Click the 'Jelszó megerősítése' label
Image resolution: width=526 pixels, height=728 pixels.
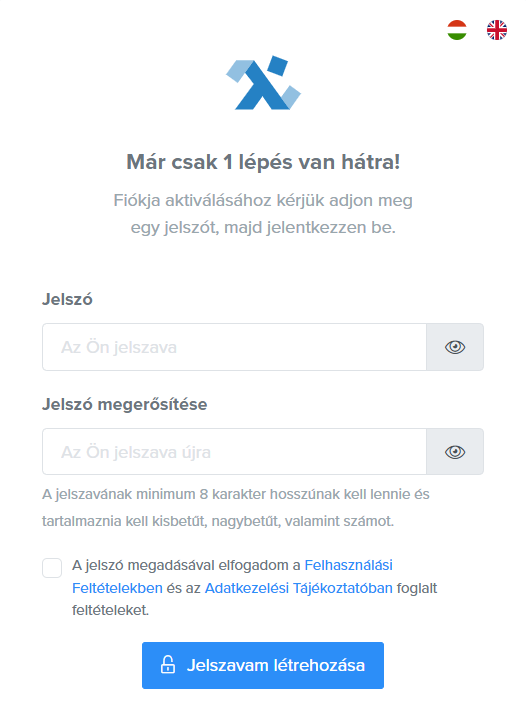click(x=124, y=404)
